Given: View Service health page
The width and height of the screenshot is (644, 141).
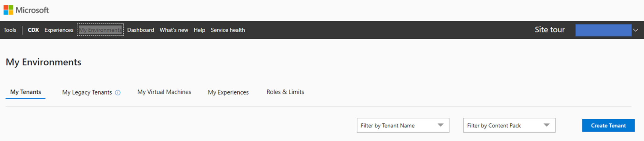Looking at the screenshot, I should pos(228,30).
